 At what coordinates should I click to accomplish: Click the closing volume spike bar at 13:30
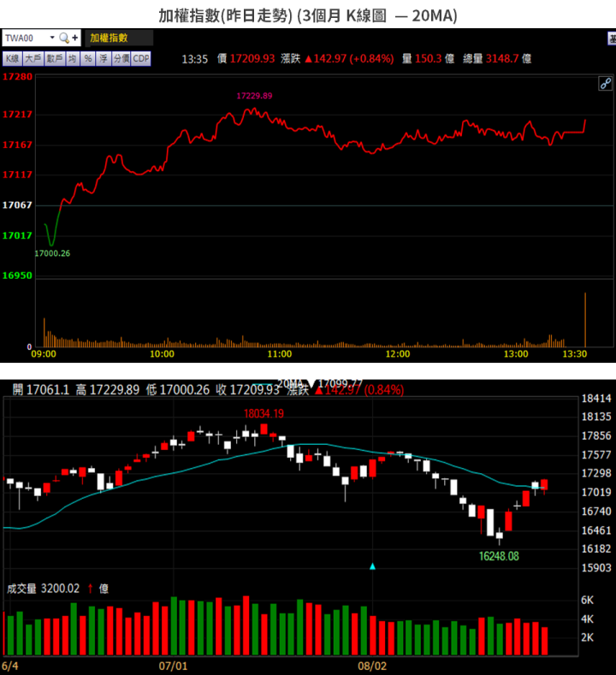[x=585, y=319]
